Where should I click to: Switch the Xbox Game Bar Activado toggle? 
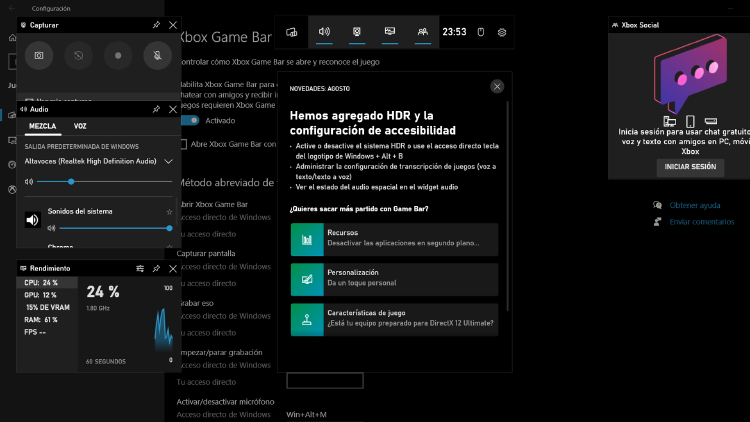189,120
